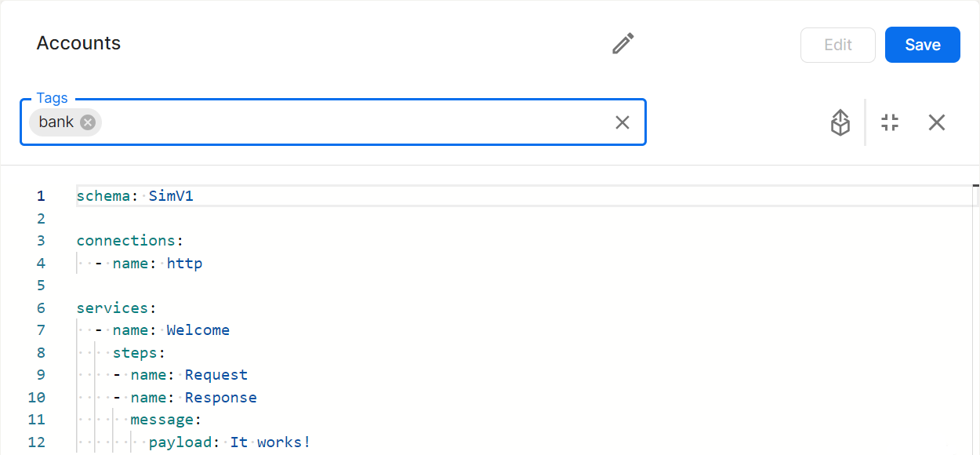This screenshot has height=455, width=980.
Task: Click the "connections:" key on line 3
Action: [126, 241]
